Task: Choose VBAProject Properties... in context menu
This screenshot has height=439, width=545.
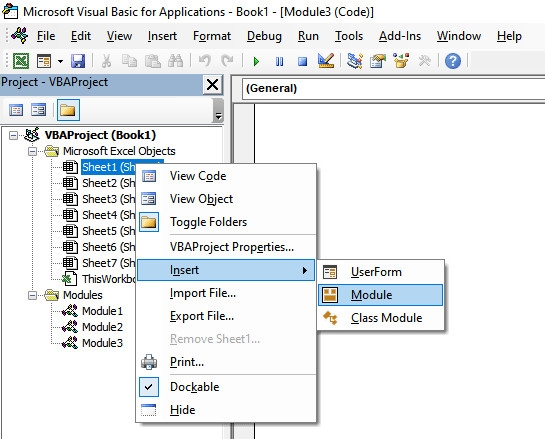Action: pos(226,247)
